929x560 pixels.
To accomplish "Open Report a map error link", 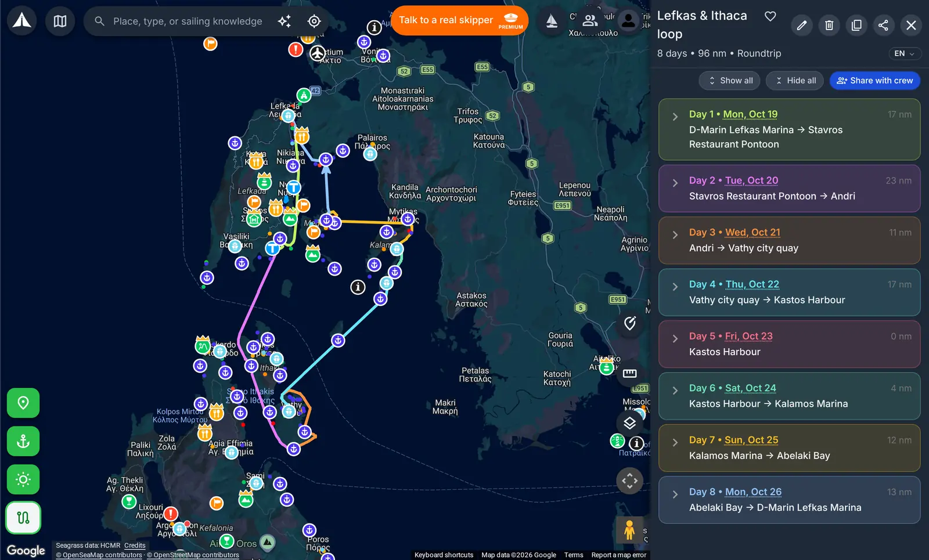I will click(618, 555).
